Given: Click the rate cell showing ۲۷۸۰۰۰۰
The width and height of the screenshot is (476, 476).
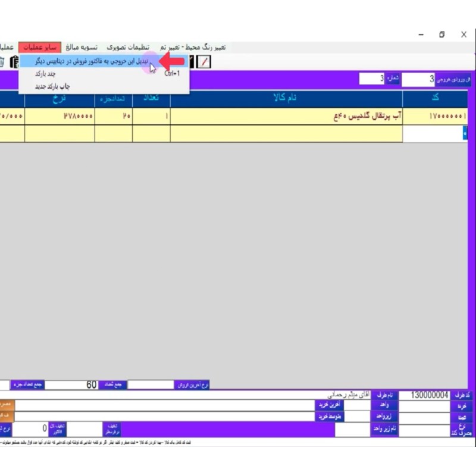Looking at the screenshot, I should point(59,117).
